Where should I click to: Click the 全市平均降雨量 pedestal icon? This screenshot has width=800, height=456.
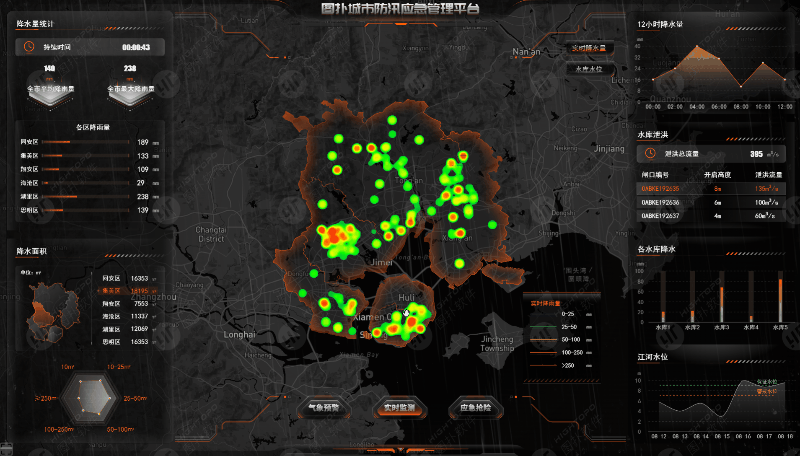click(x=48, y=91)
